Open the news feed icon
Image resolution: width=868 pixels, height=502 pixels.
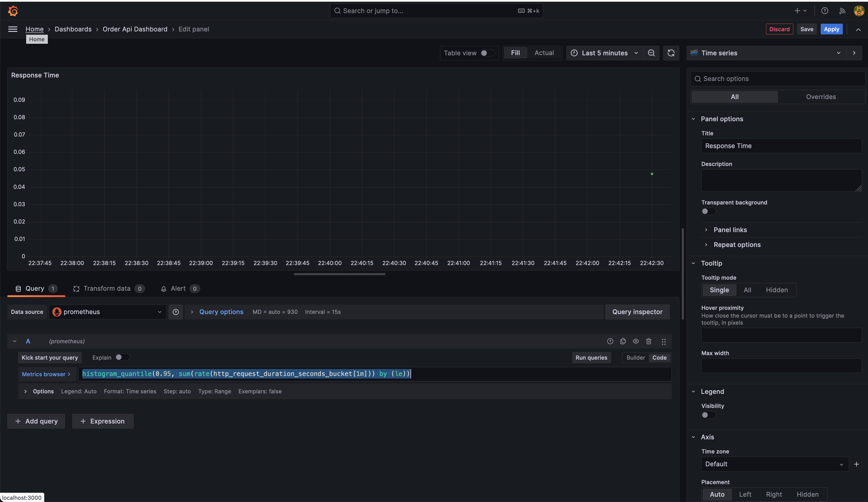pyautogui.click(x=842, y=11)
